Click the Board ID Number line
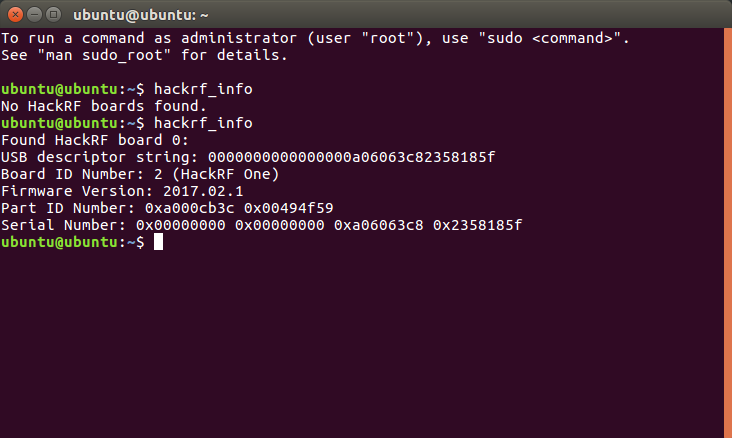The height and width of the screenshot is (438, 732). click(140, 175)
